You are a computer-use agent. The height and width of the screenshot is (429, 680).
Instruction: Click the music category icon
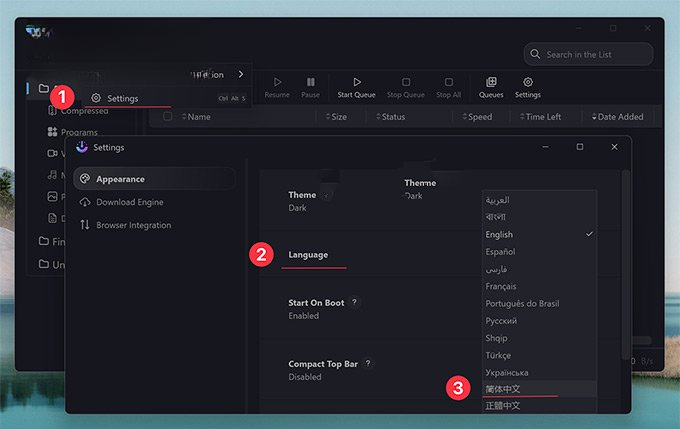(52, 174)
